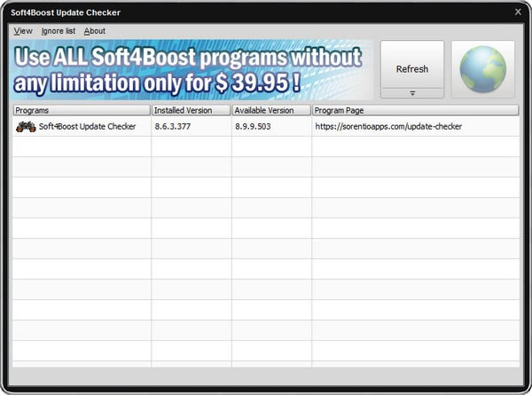Open the sorentioapps.com/update-checker program page link

(x=388, y=126)
